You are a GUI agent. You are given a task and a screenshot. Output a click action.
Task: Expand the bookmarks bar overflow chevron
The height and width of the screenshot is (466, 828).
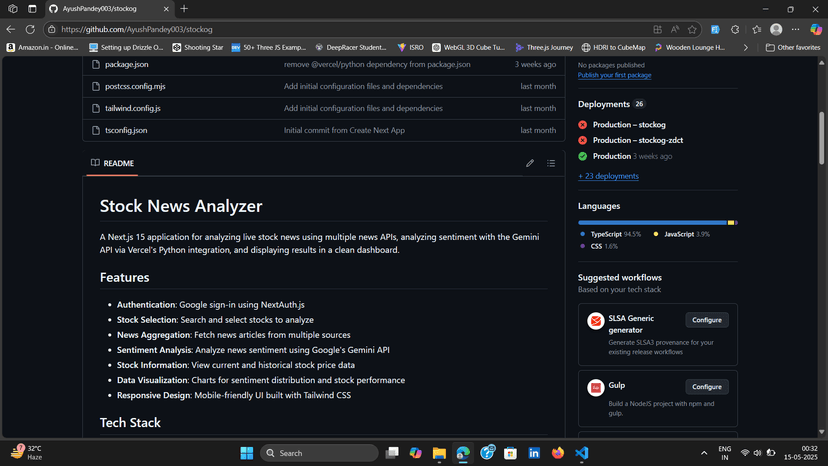pos(746,48)
